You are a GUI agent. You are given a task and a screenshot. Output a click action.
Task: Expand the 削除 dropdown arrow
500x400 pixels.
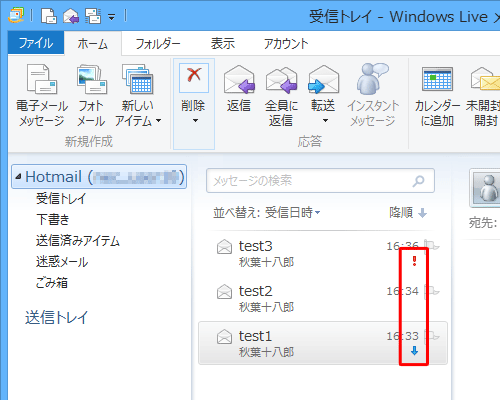pos(195,120)
